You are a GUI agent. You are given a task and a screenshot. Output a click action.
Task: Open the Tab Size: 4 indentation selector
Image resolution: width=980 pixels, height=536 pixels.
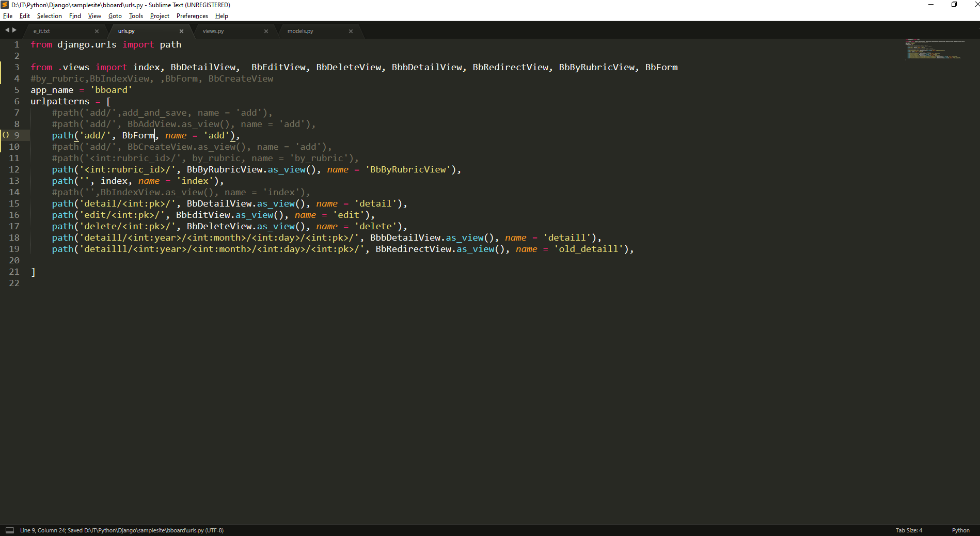click(x=909, y=530)
